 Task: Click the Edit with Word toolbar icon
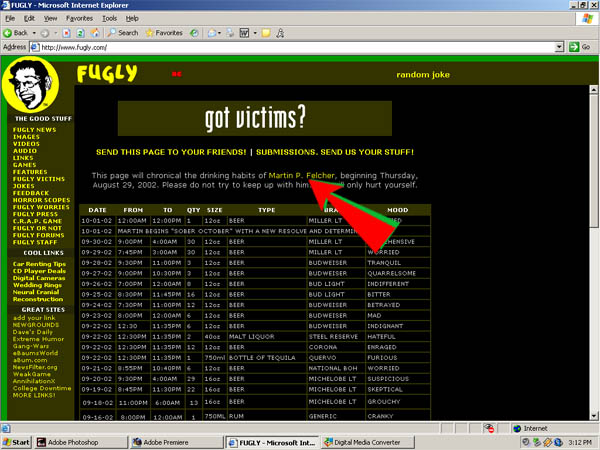click(x=244, y=33)
